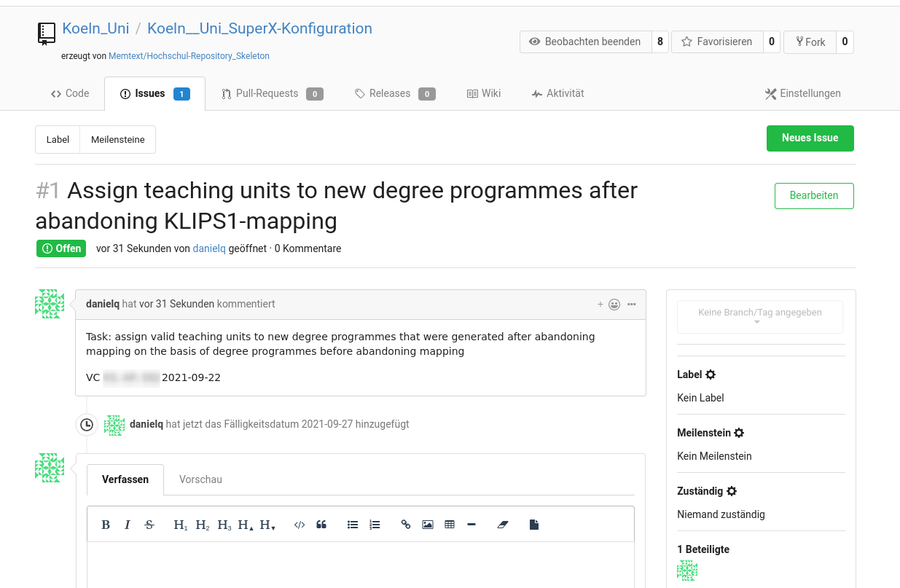Screen dimensions: 900x588
Task: Add an emoji reaction to danielq's comment
Action: (x=614, y=305)
